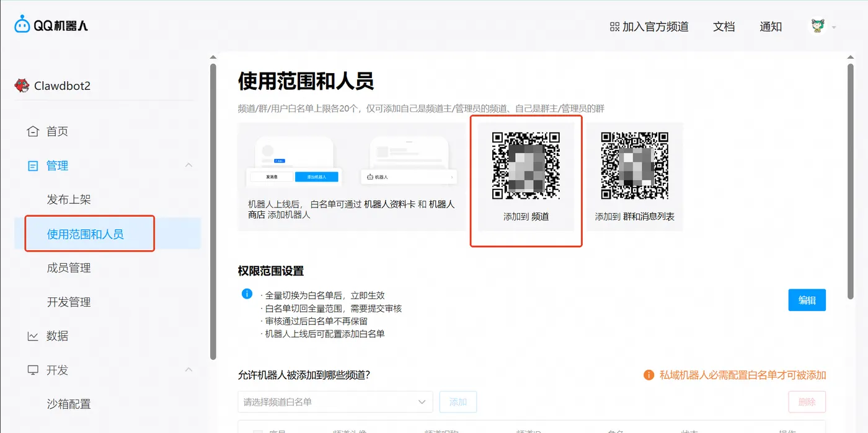Viewport: 868px width, 433px height.
Task: Click the 权限范围设置 section title
Action: 271,271
